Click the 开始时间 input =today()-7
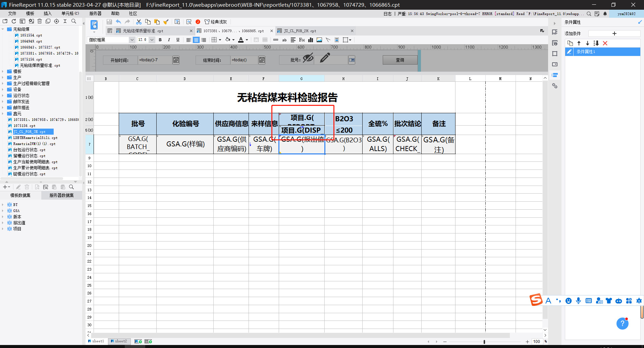The height and width of the screenshot is (348, 644). point(155,60)
